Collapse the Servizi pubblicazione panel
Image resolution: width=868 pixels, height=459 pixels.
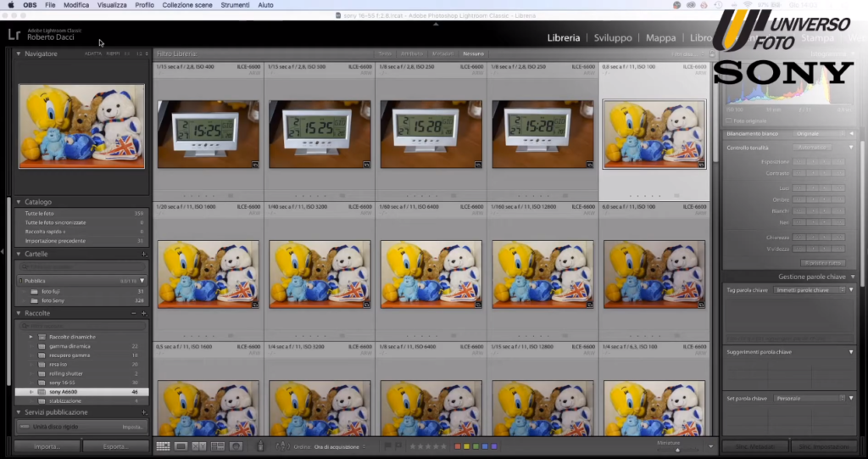click(19, 412)
